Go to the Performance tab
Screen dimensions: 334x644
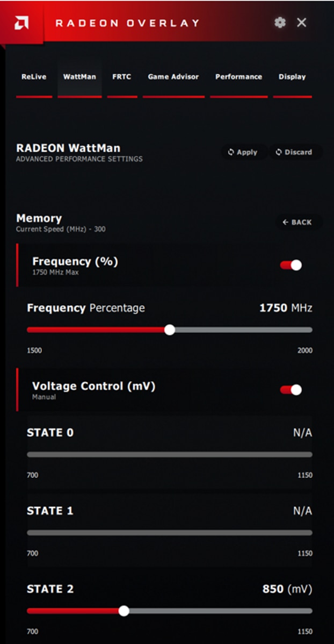[239, 77]
